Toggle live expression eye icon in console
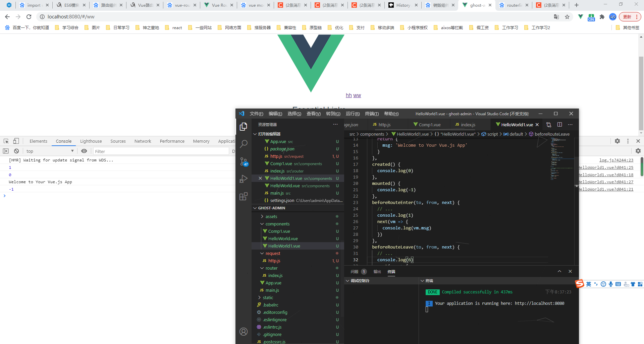 click(84, 151)
